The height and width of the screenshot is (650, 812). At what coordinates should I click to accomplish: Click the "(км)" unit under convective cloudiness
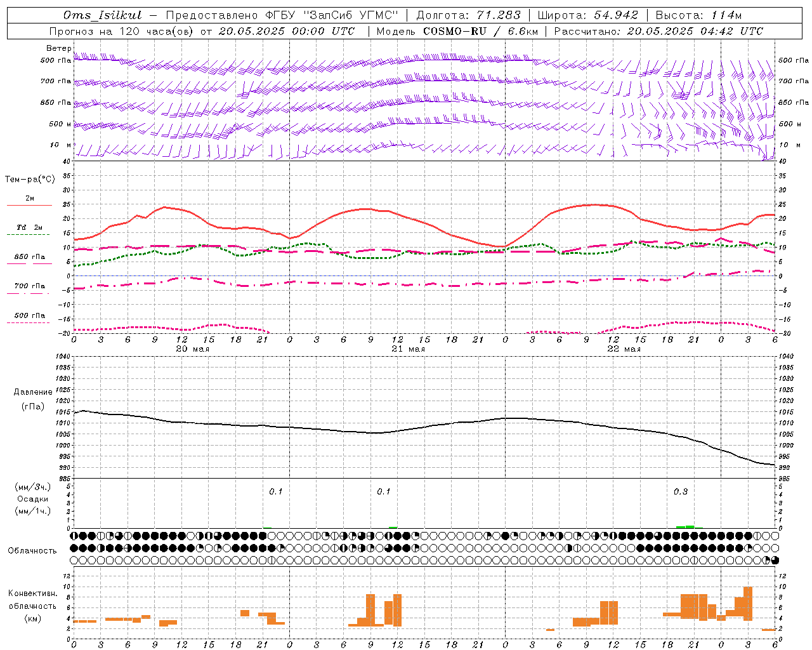(33, 618)
